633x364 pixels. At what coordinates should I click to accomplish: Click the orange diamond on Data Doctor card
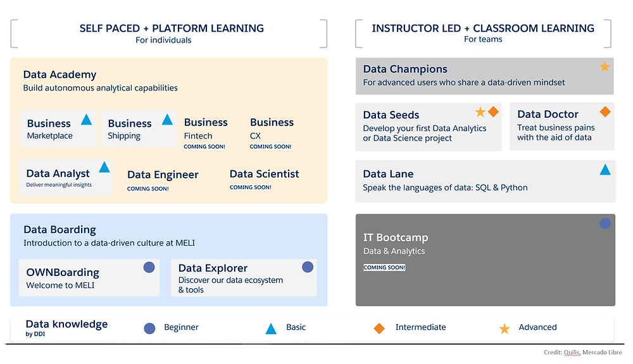pos(605,112)
